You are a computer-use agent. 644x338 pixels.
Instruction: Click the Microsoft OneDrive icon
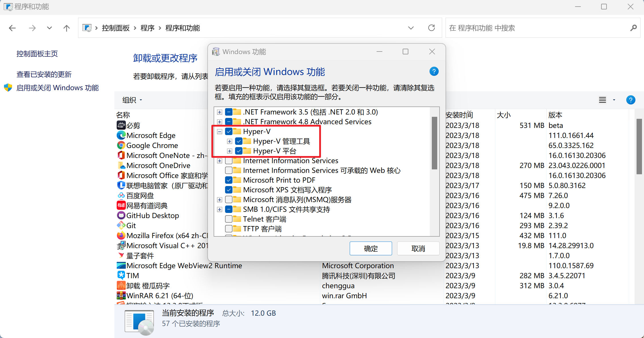tap(121, 165)
